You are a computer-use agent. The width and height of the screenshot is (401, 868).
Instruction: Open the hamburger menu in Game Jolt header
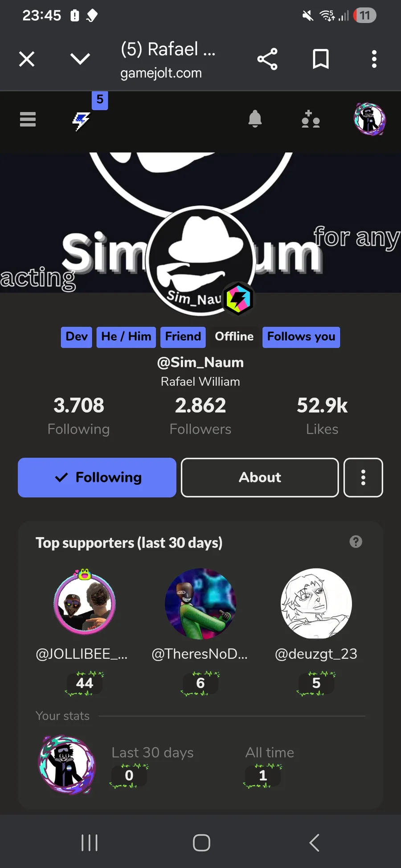click(x=28, y=119)
